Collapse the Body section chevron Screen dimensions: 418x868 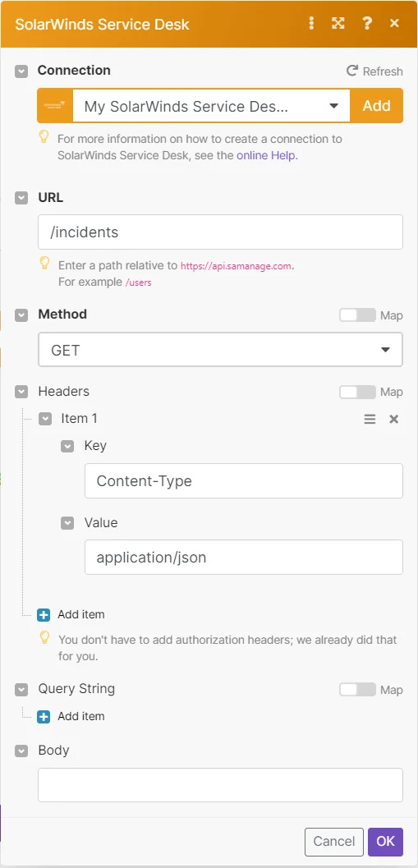[x=21, y=751]
